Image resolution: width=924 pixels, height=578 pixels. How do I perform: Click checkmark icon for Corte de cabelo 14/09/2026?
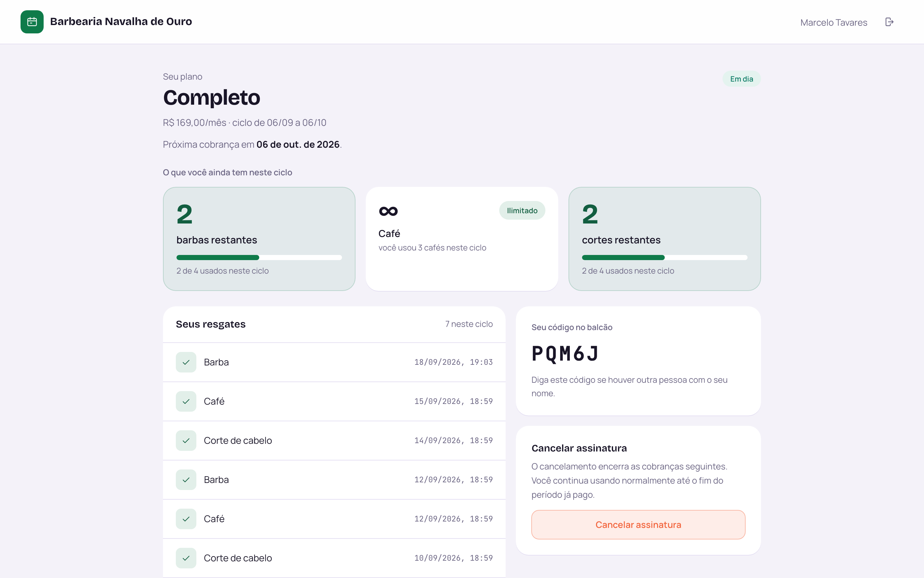pos(186,440)
